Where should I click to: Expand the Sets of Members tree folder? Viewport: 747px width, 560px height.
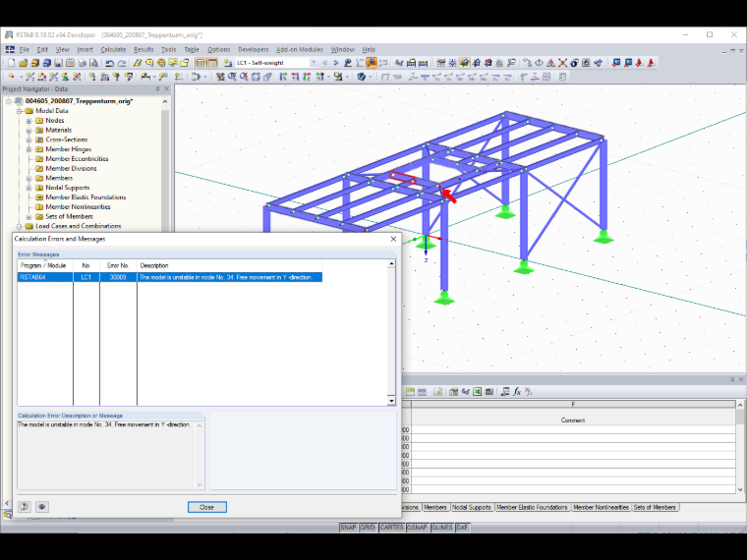(29, 217)
